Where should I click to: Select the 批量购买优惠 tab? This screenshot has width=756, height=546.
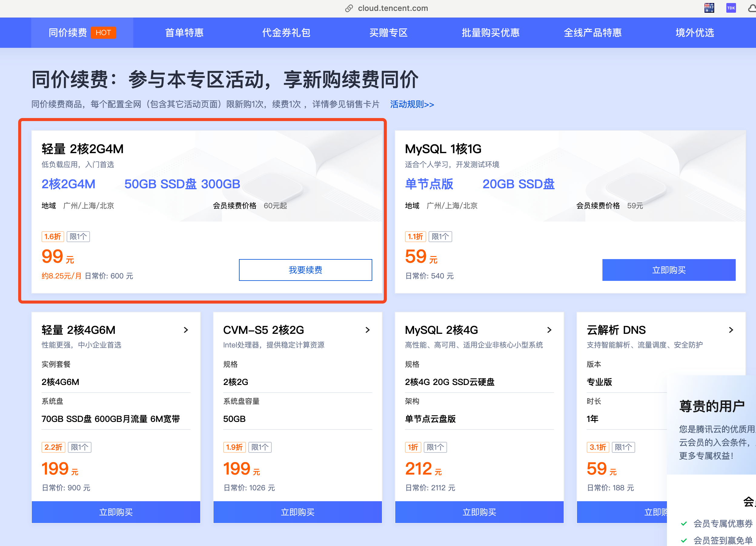pos(490,33)
